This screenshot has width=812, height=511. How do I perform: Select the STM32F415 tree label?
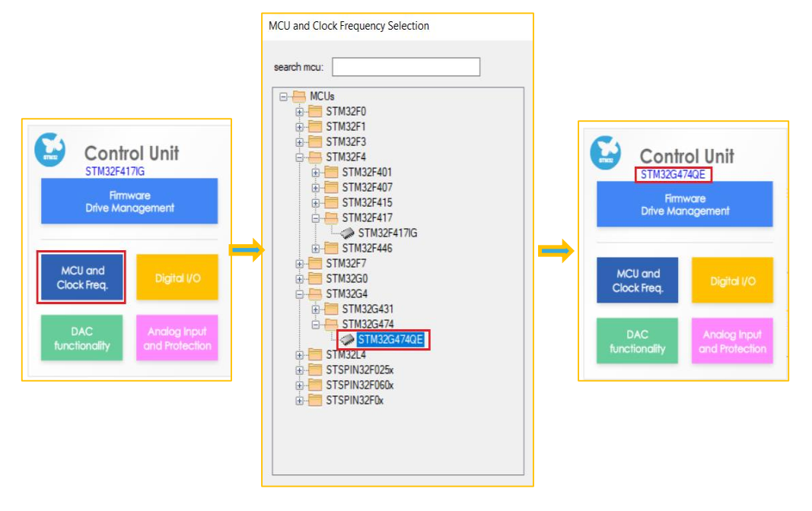click(367, 203)
